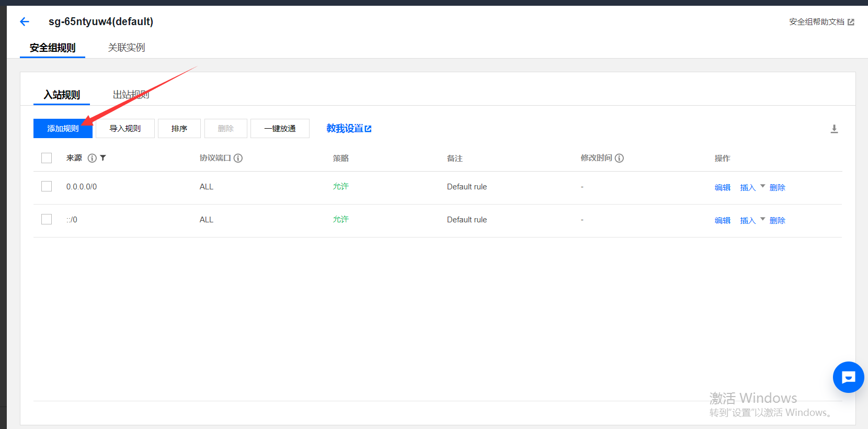Click ALL protocol in 0.0.0.0/0 row
The width and height of the screenshot is (868, 429).
[x=207, y=187]
